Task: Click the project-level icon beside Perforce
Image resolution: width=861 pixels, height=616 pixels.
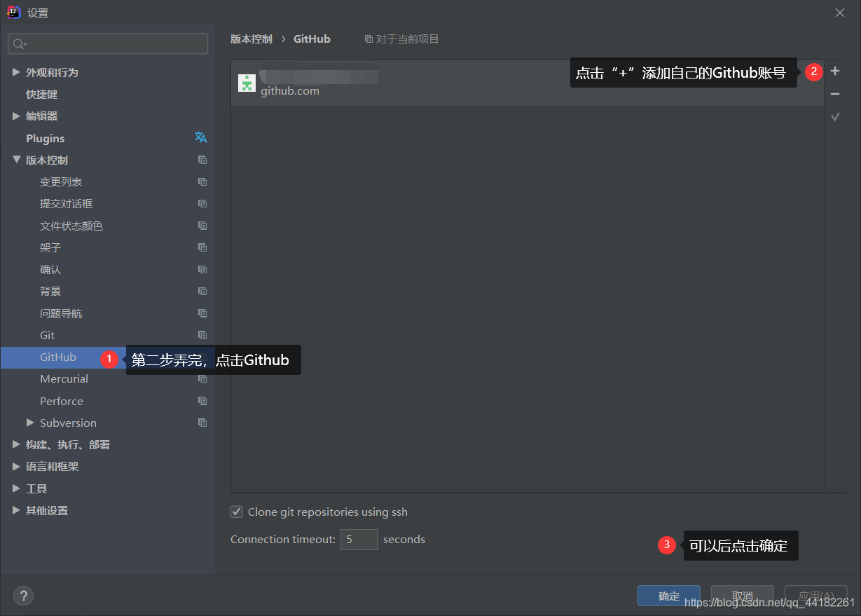Action: click(202, 401)
